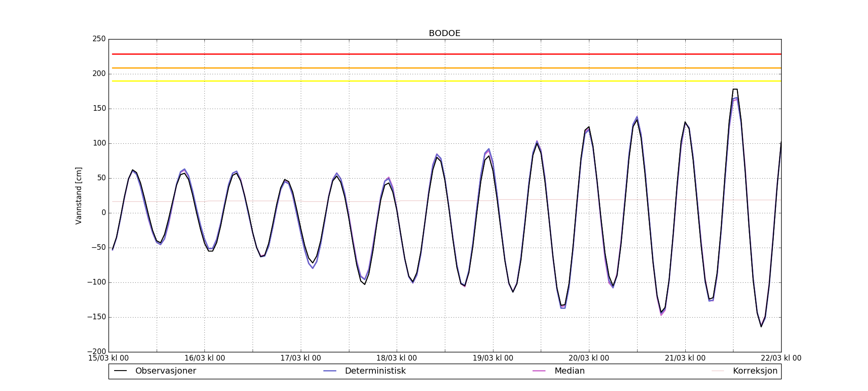Click the 15/03 kl 00 x-axis label
Image resolution: width=868 pixels, height=391 pixels.
click(108, 358)
